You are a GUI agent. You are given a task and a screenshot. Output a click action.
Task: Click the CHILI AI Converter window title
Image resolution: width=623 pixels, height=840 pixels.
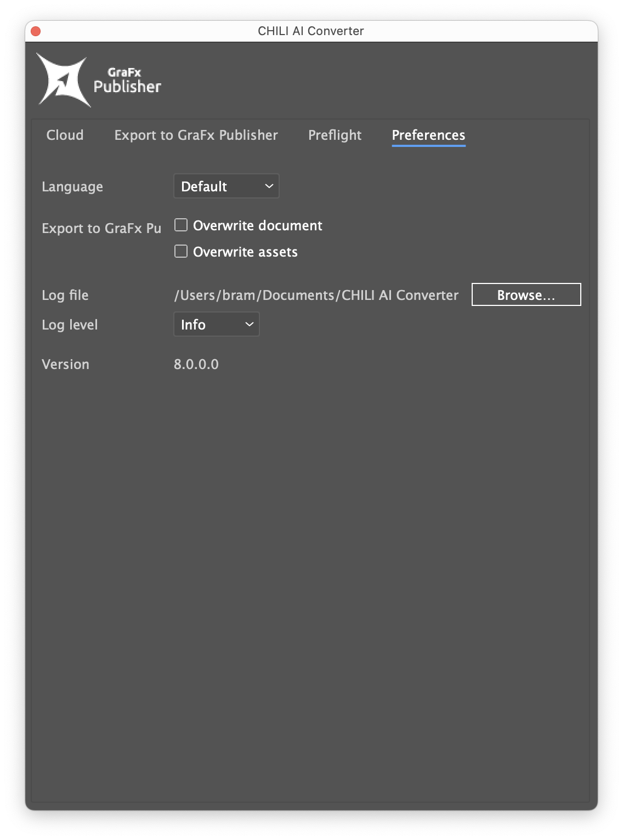(x=311, y=31)
